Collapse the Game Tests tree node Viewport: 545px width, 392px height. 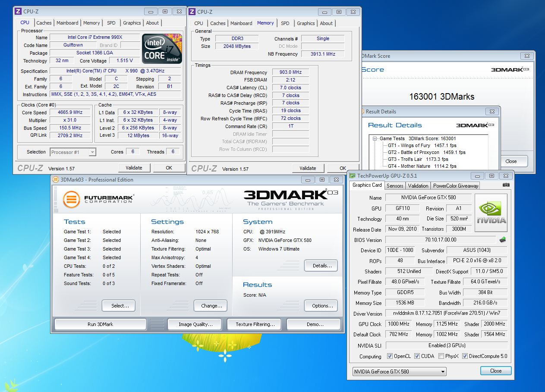click(x=375, y=139)
